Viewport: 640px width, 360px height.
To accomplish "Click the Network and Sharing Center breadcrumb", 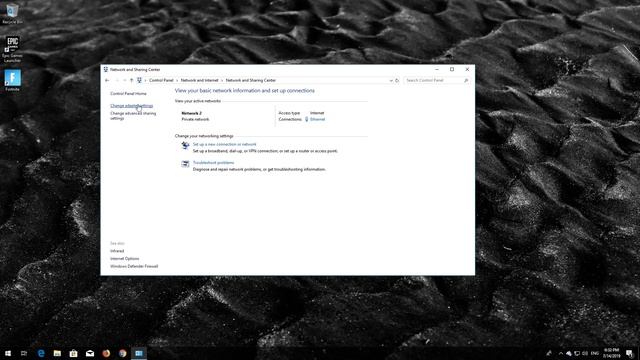I will 251,80.
